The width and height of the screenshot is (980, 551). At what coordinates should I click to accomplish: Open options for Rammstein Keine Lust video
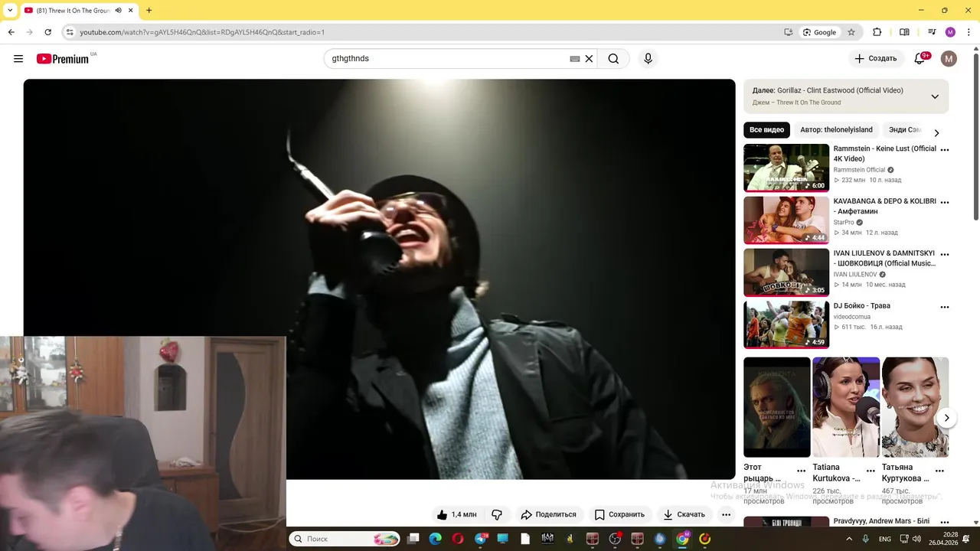pos(944,150)
